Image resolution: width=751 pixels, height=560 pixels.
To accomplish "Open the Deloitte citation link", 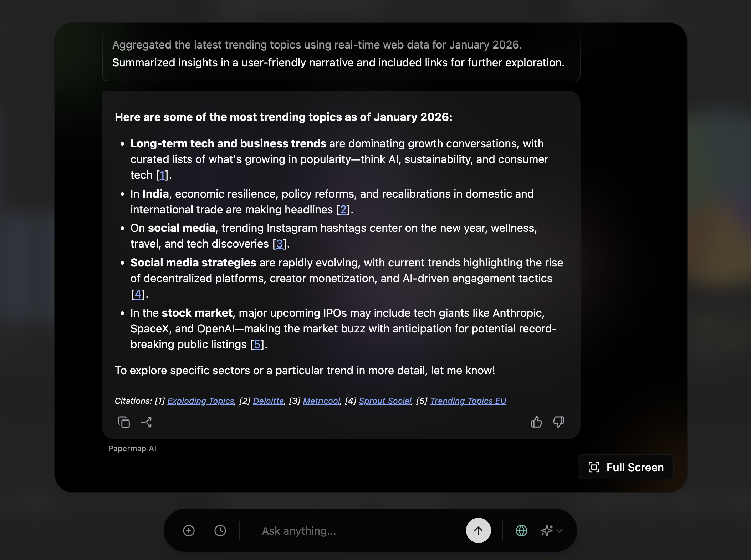I will (x=268, y=401).
